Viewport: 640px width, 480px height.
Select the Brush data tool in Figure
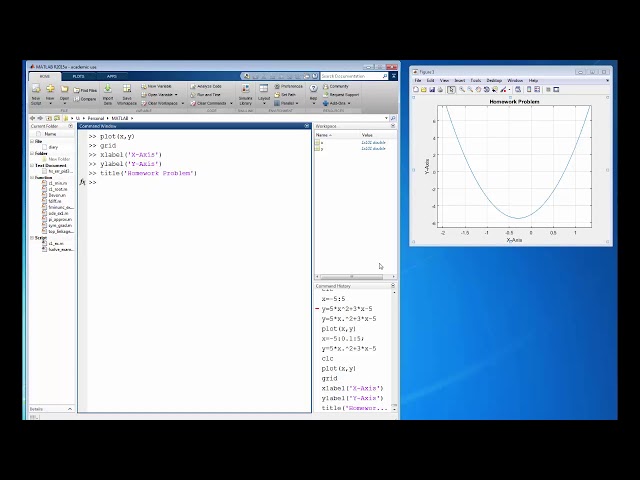coord(503,89)
